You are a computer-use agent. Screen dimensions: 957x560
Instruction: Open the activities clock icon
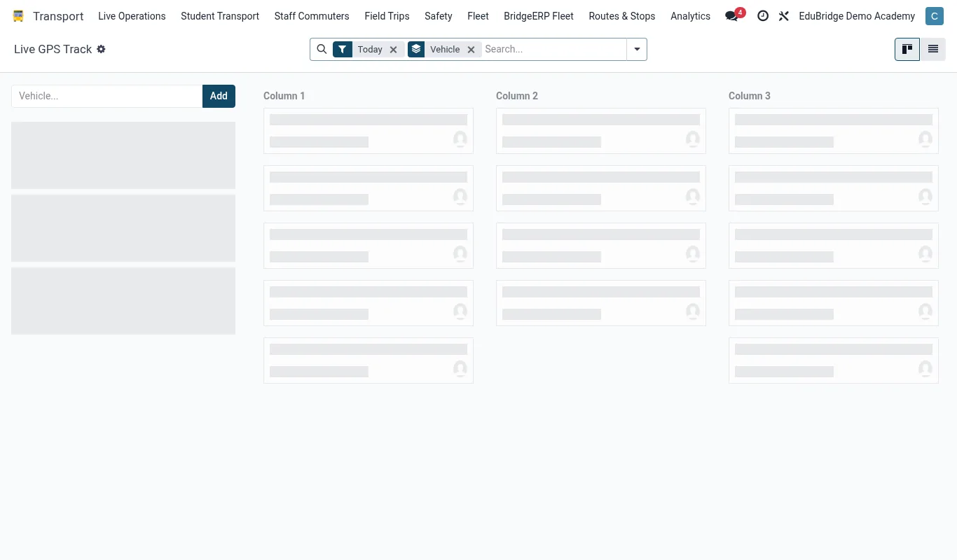[763, 16]
